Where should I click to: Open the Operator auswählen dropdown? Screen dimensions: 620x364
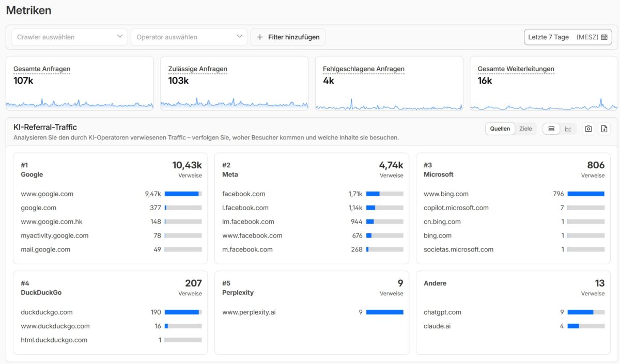point(189,37)
